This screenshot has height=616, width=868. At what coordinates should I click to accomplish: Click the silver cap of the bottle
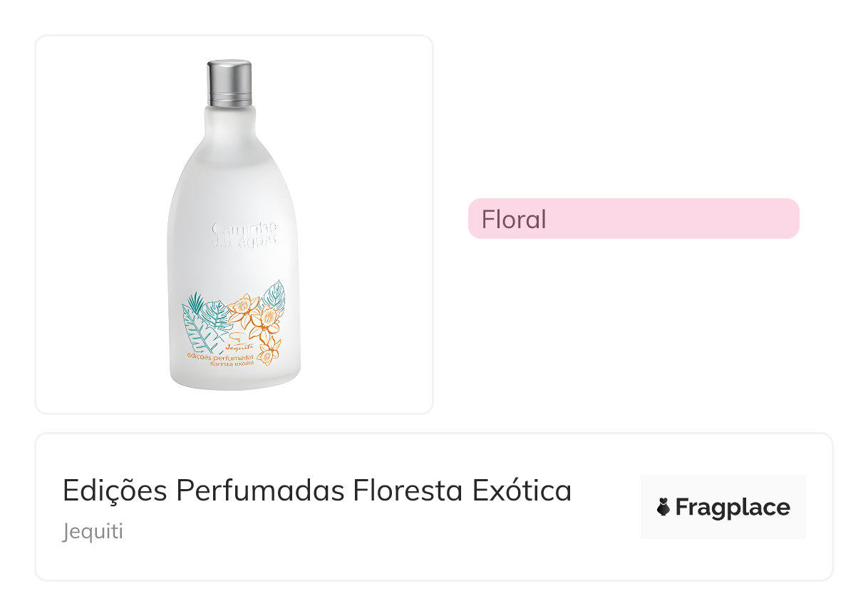[229, 83]
